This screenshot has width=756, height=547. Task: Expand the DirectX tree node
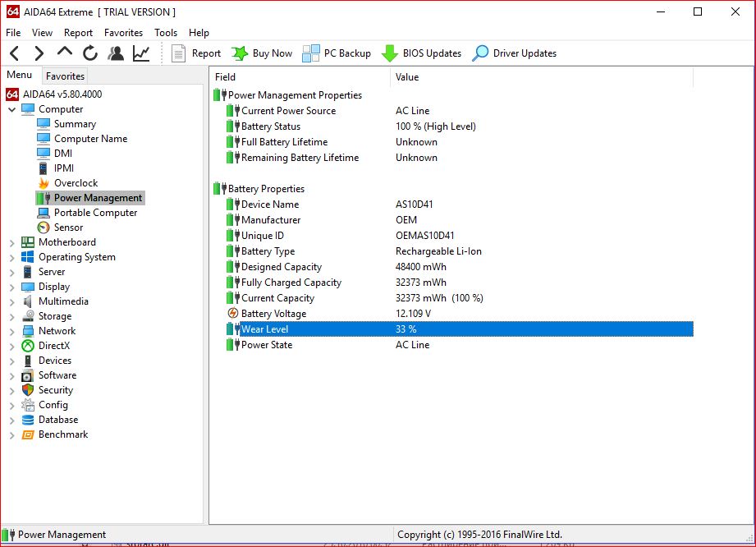[12, 347]
